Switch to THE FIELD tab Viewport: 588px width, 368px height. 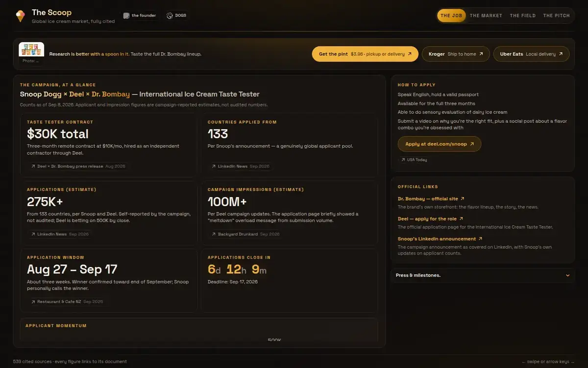pos(523,16)
